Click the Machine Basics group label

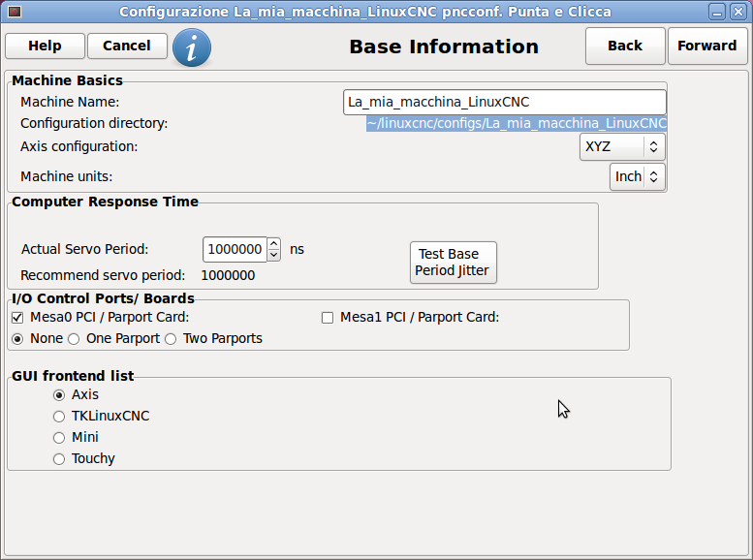(x=67, y=80)
